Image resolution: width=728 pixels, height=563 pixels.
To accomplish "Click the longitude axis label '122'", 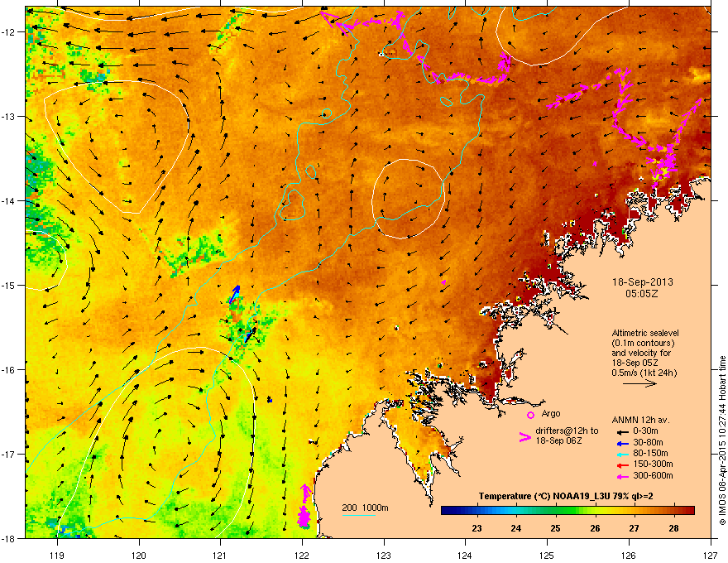I will pyautogui.click(x=302, y=555).
